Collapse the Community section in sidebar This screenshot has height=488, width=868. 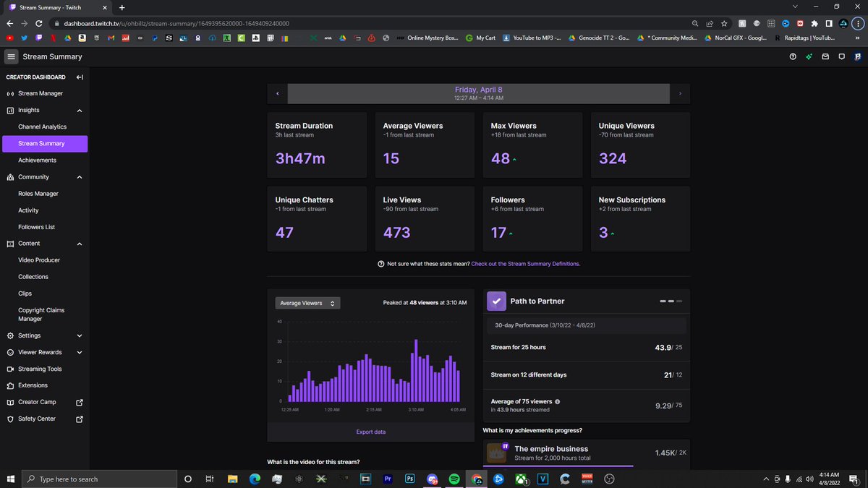(x=80, y=177)
